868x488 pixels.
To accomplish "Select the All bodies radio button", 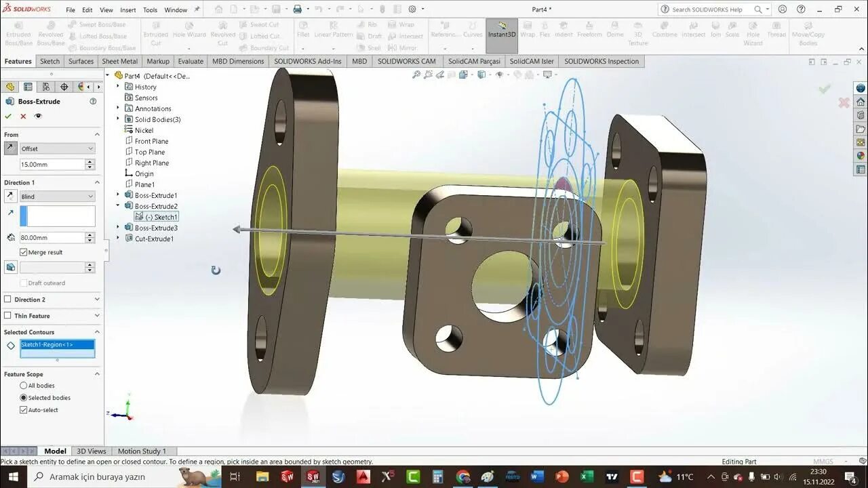I will coord(24,385).
